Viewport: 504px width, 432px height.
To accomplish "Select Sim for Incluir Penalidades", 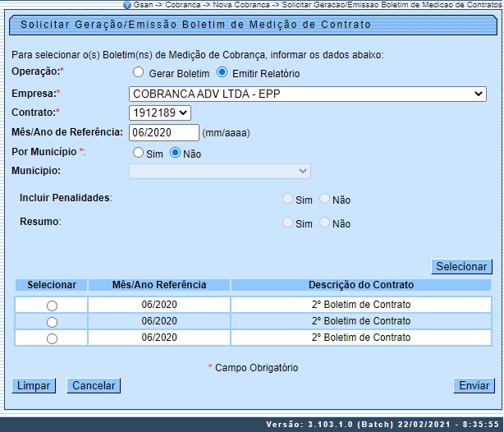I will tap(287, 199).
